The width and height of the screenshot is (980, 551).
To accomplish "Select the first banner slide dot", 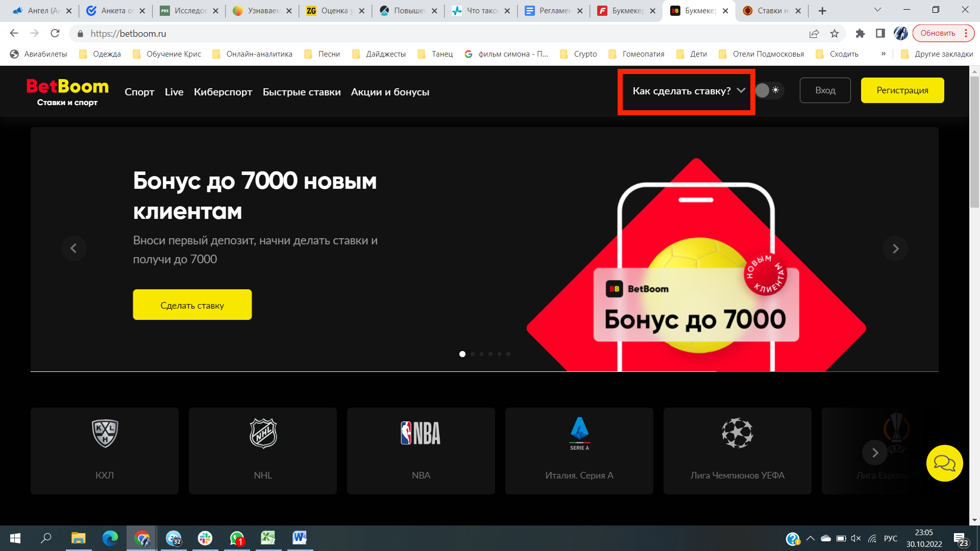I will 462,354.
